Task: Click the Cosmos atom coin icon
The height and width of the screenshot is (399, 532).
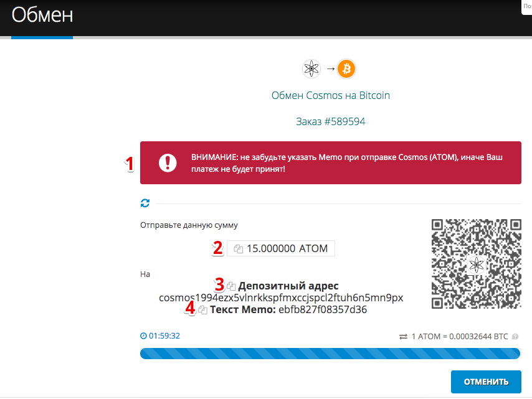Action: pos(311,69)
